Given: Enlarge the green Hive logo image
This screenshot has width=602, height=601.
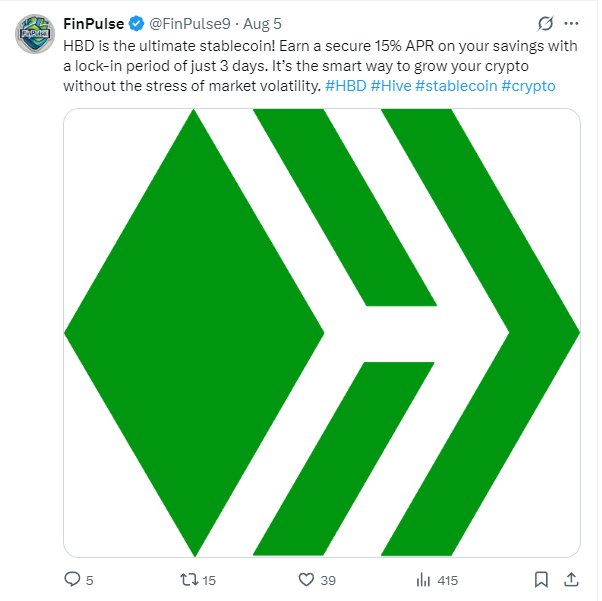Looking at the screenshot, I should point(324,335).
